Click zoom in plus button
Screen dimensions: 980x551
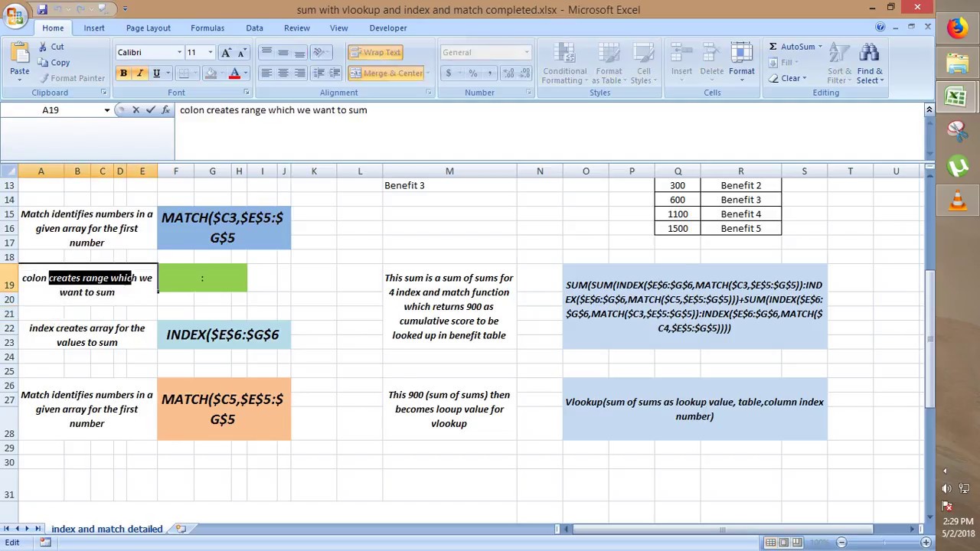pos(926,543)
